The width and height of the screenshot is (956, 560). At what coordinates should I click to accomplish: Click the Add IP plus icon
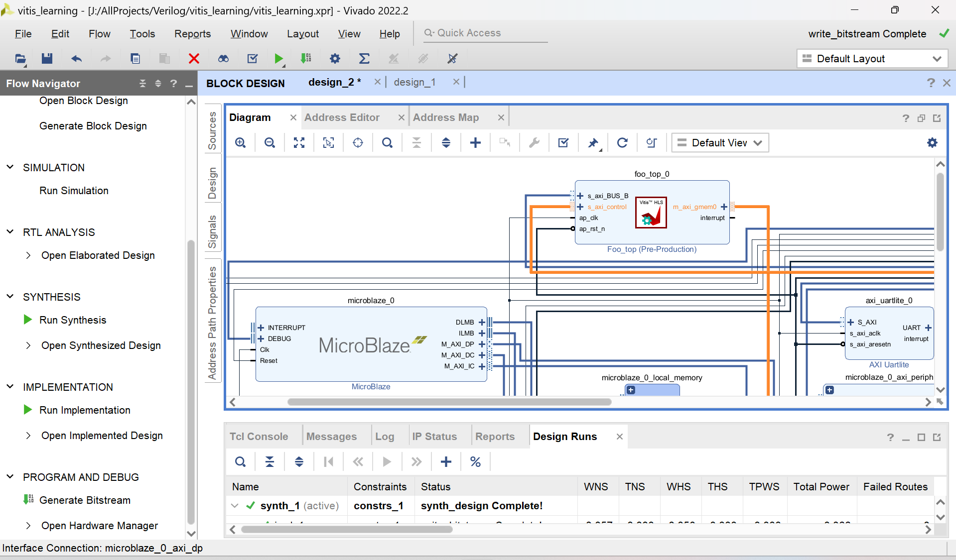point(475,143)
